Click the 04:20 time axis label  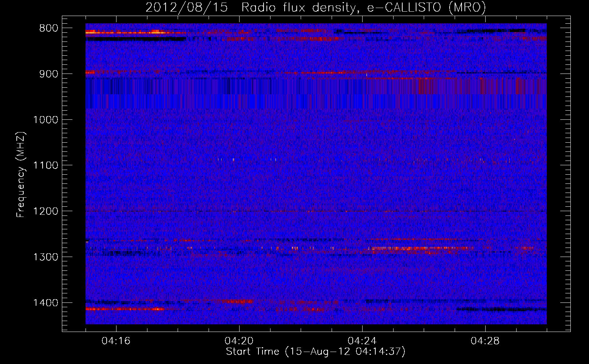pos(239,341)
